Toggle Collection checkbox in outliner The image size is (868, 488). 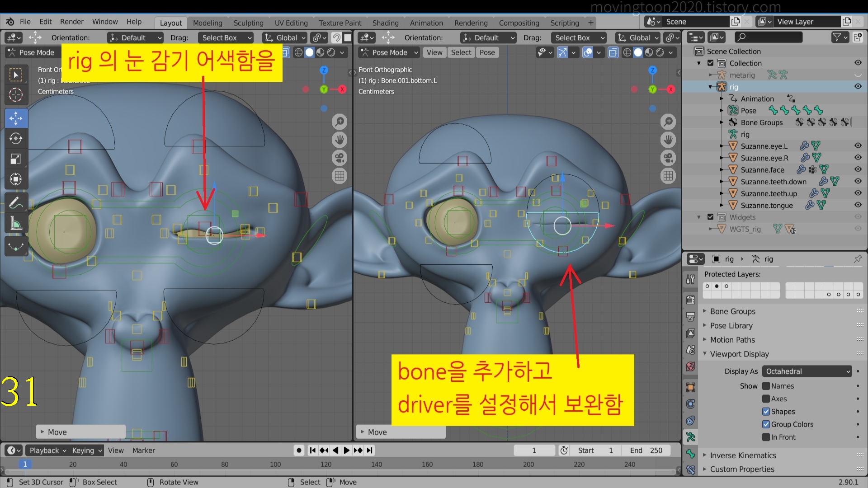[x=710, y=63]
